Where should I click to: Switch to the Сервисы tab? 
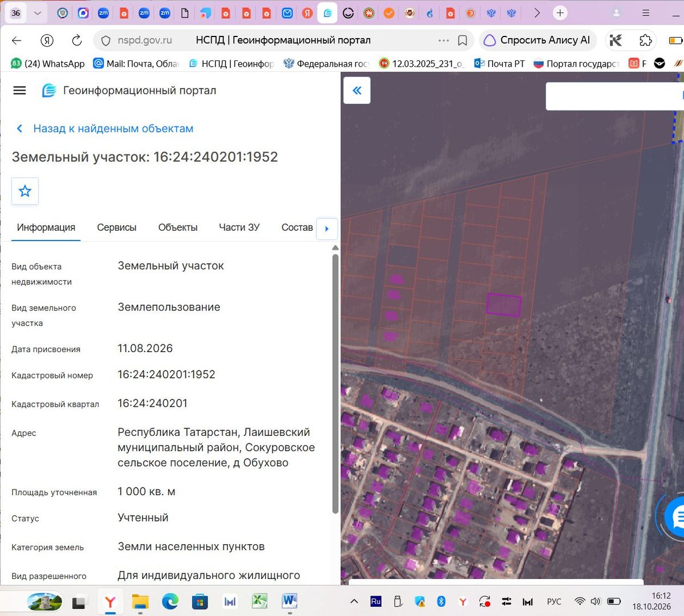tap(117, 227)
